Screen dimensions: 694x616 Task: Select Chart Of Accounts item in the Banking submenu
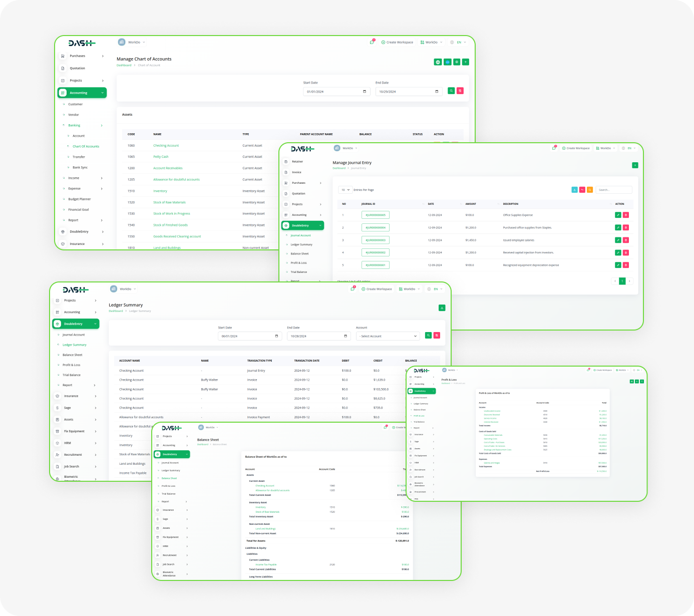(x=86, y=147)
